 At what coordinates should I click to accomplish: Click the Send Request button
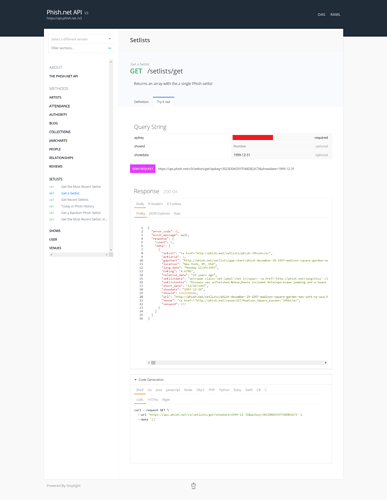[143, 169]
